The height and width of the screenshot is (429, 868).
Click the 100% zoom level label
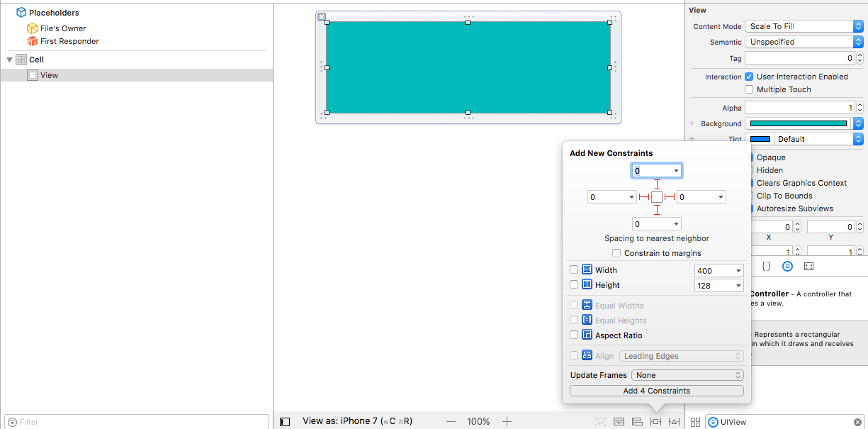478,421
